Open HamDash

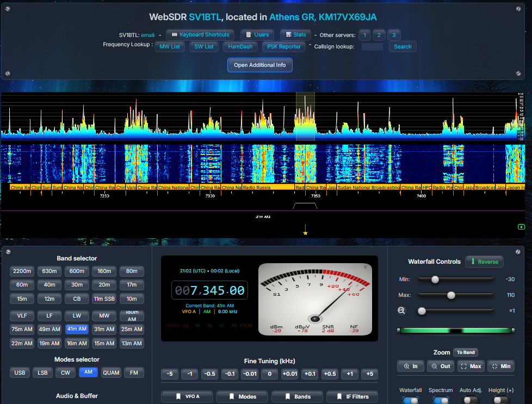(x=240, y=46)
